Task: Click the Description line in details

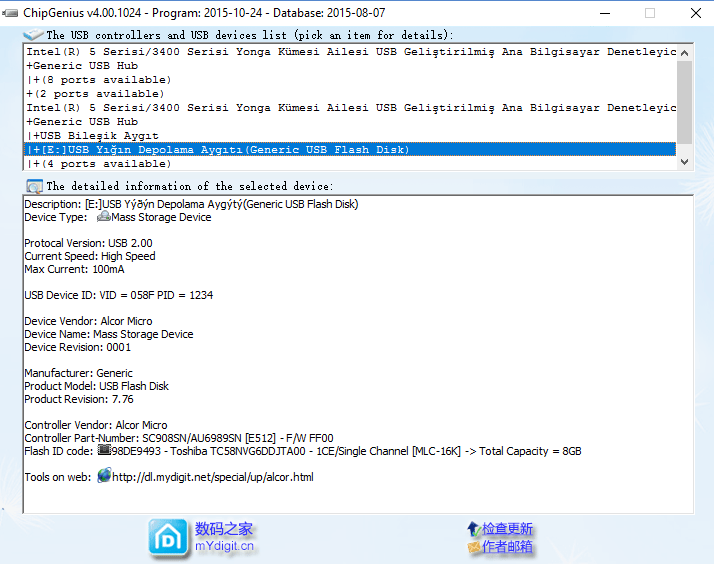Action: pyautogui.click(x=191, y=204)
